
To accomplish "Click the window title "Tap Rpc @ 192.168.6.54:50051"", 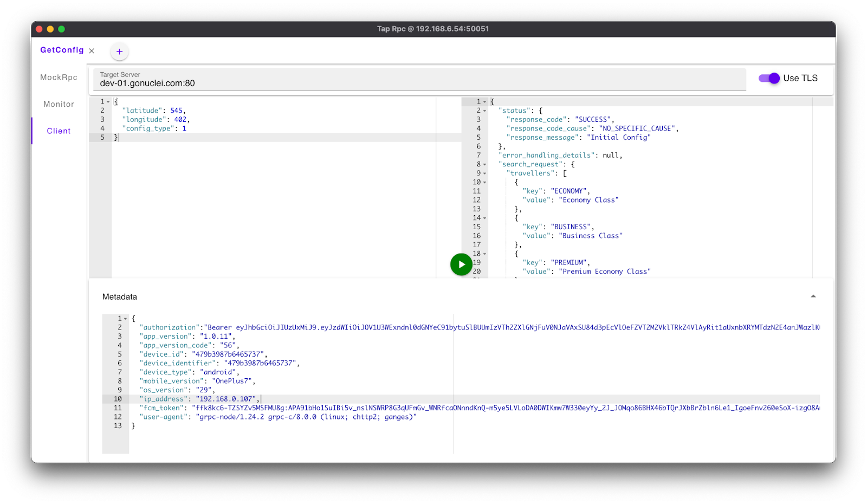I will [433, 29].
